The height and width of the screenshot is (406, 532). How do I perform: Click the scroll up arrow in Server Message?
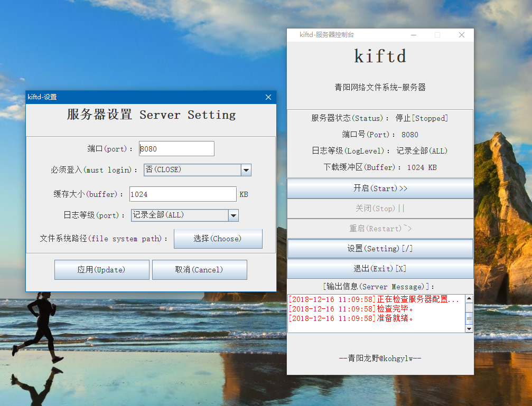pos(469,299)
